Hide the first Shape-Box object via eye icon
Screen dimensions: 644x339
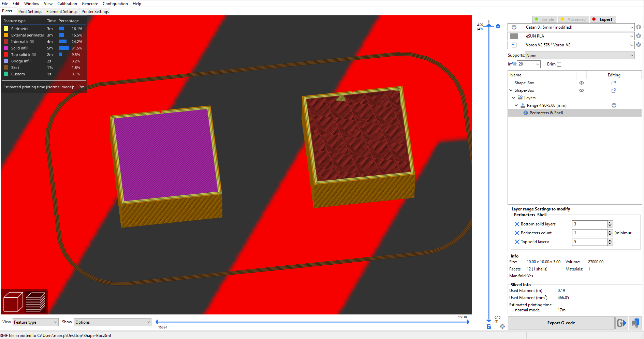click(582, 83)
